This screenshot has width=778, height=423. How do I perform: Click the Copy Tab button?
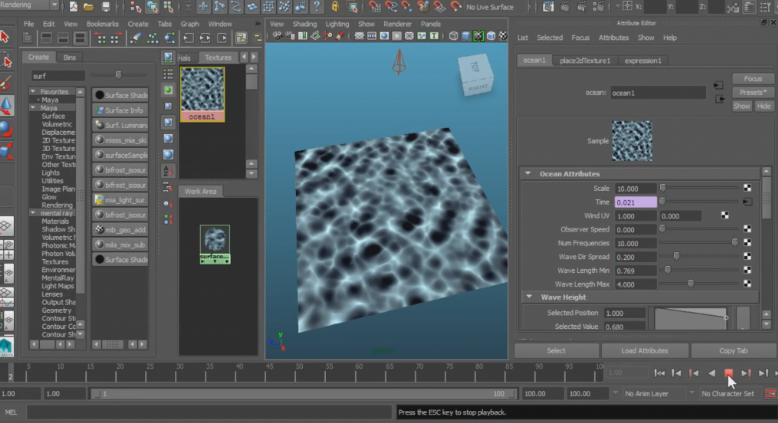pyautogui.click(x=733, y=351)
